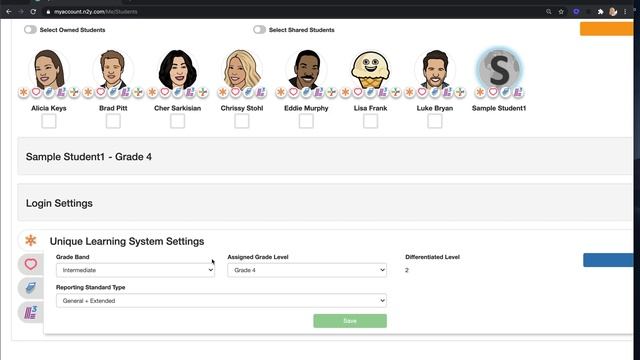Open the pink heart settings side tab
This screenshot has height=360, width=640.
[31, 264]
